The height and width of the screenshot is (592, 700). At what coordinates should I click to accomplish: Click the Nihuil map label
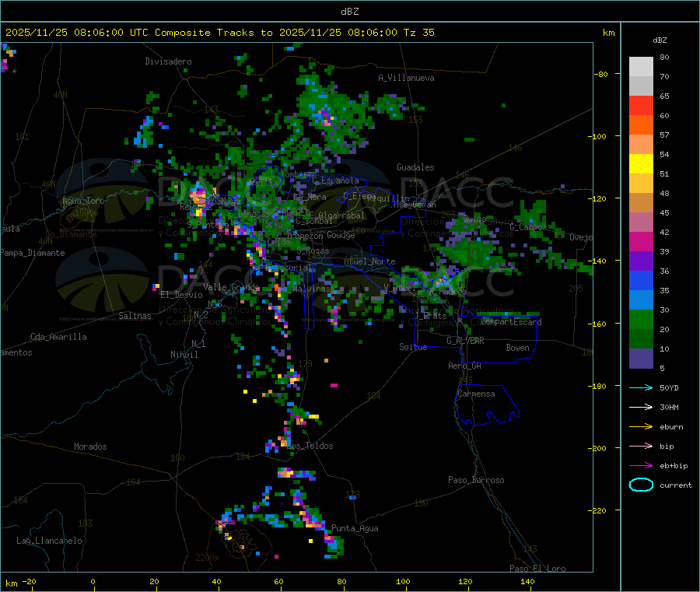[x=184, y=355]
